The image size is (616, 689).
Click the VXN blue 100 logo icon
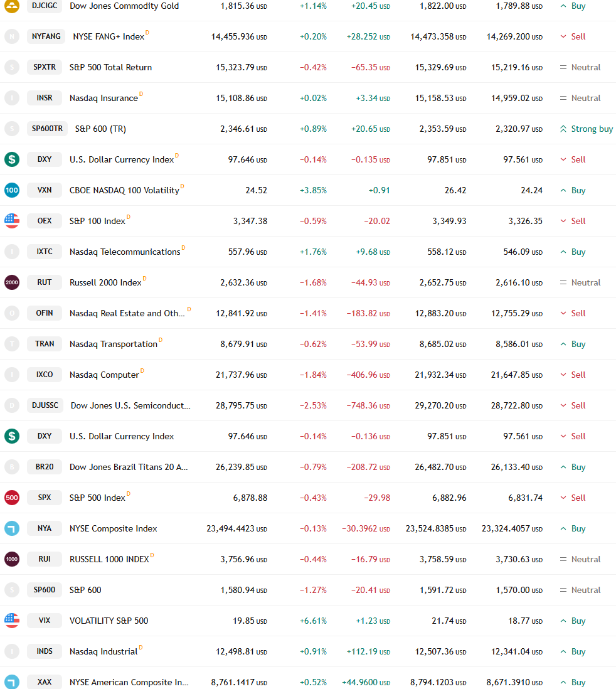12,190
